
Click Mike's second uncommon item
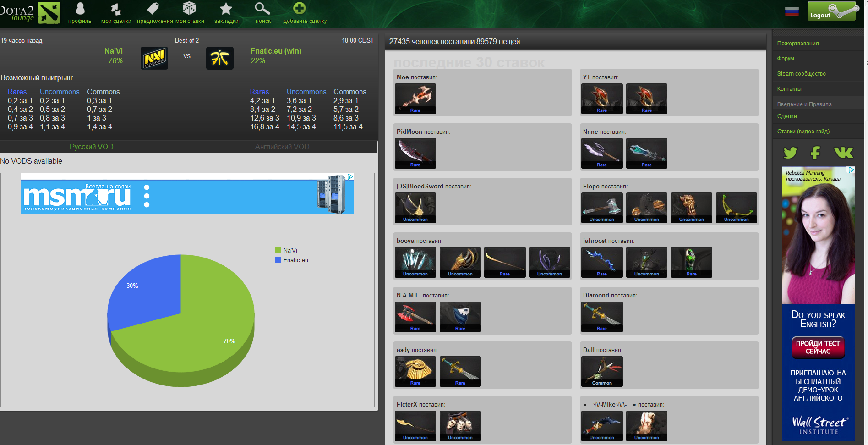[647, 426]
